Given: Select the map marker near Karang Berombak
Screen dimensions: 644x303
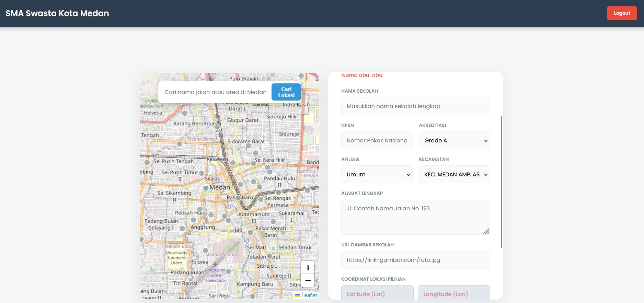Looking at the screenshot, I should 217,127.
